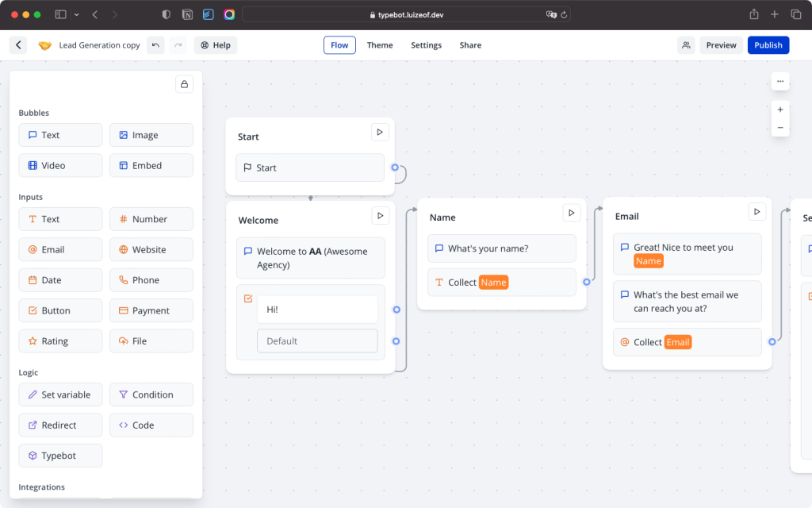The image size is (812, 508).
Task: Open a new Safari tab
Action: [x=774, y=14]
